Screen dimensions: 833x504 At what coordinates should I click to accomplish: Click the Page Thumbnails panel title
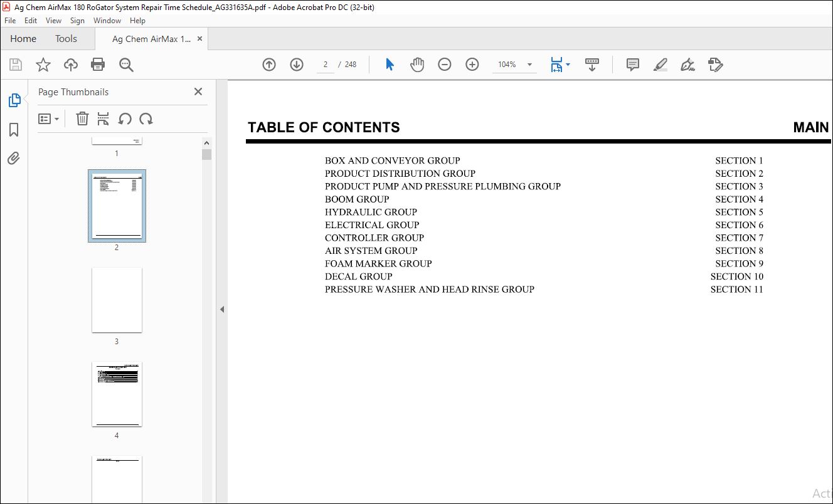(x=73, y=92)
